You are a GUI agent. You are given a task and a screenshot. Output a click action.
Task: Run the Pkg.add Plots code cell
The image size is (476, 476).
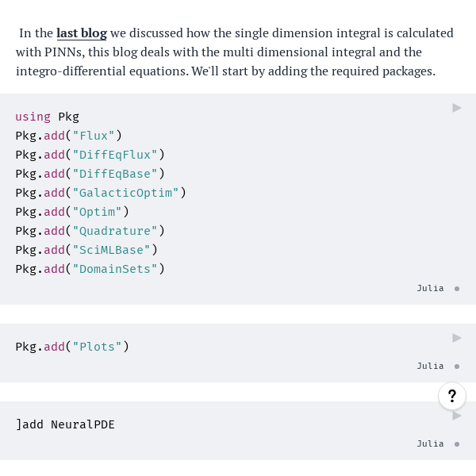pyautogui.click(x=457, y=338)
